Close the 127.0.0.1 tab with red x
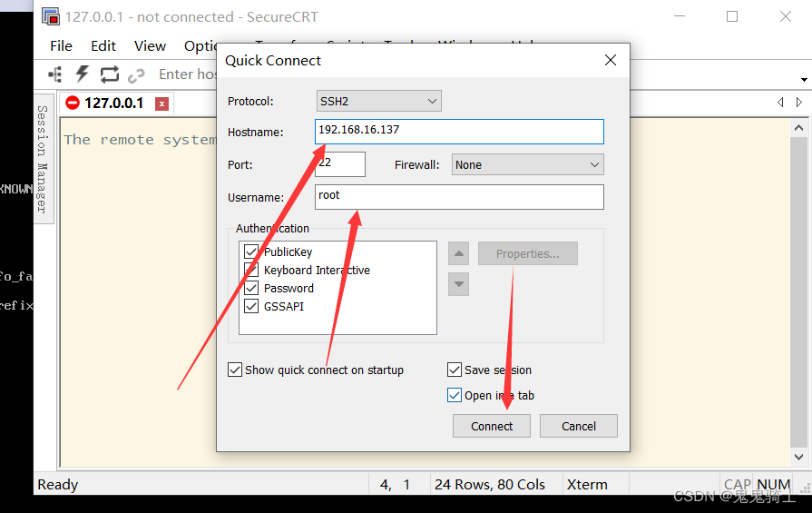The width and height of the screenshot is (812, 513). [x=162, y=104]
